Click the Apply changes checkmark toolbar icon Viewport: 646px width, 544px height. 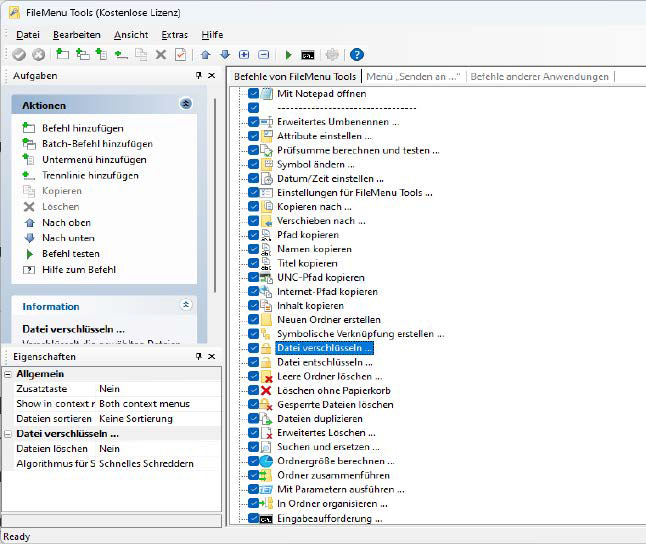click(x=19, y=54)
